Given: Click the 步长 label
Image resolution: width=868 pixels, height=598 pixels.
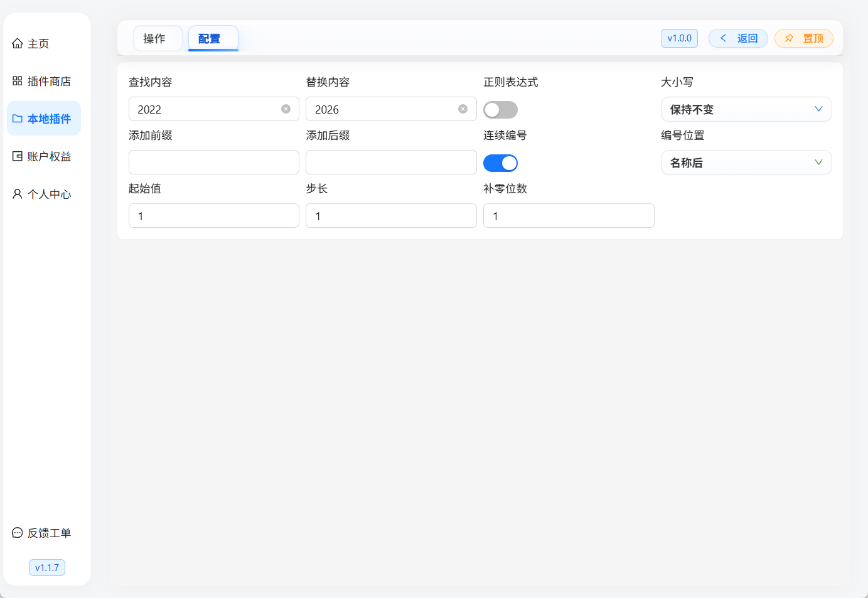Looking at the screenshot, I should 317,189.
